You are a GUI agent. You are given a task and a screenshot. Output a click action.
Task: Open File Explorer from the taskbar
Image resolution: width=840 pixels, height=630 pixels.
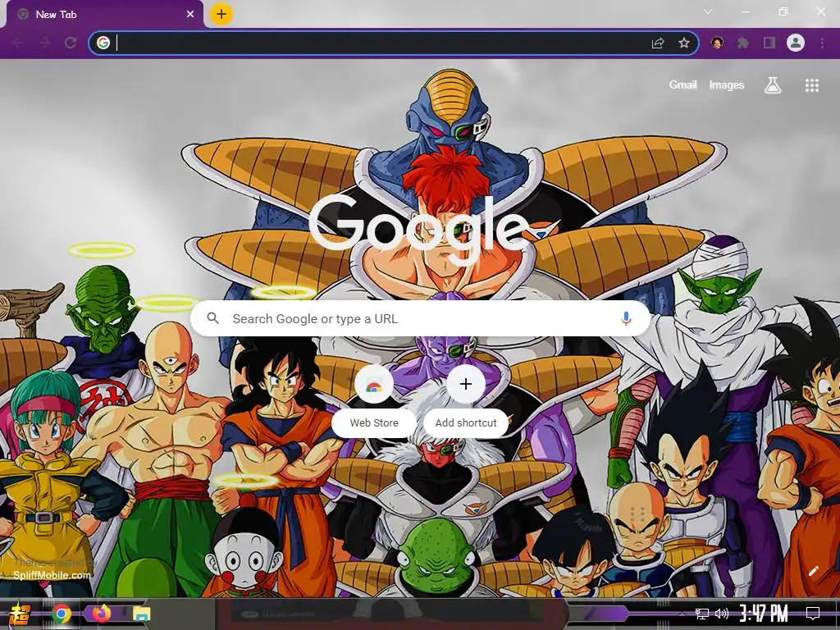[x=141, y=614]
